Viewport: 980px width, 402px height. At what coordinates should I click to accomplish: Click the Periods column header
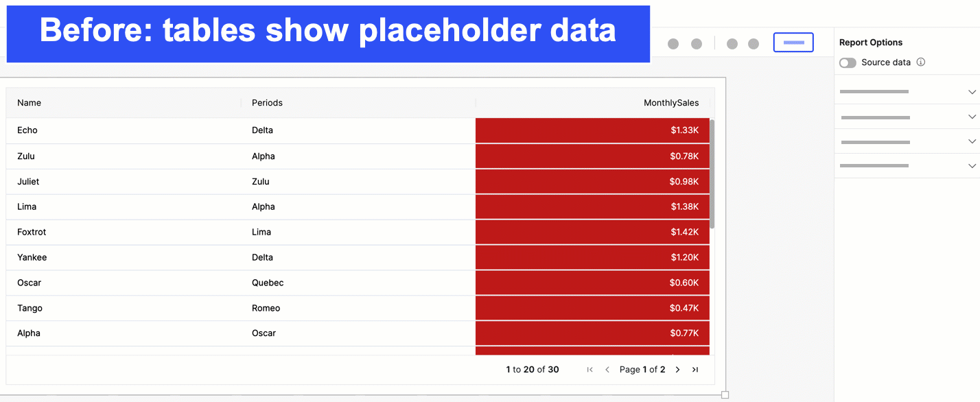[x=266, y=102]
